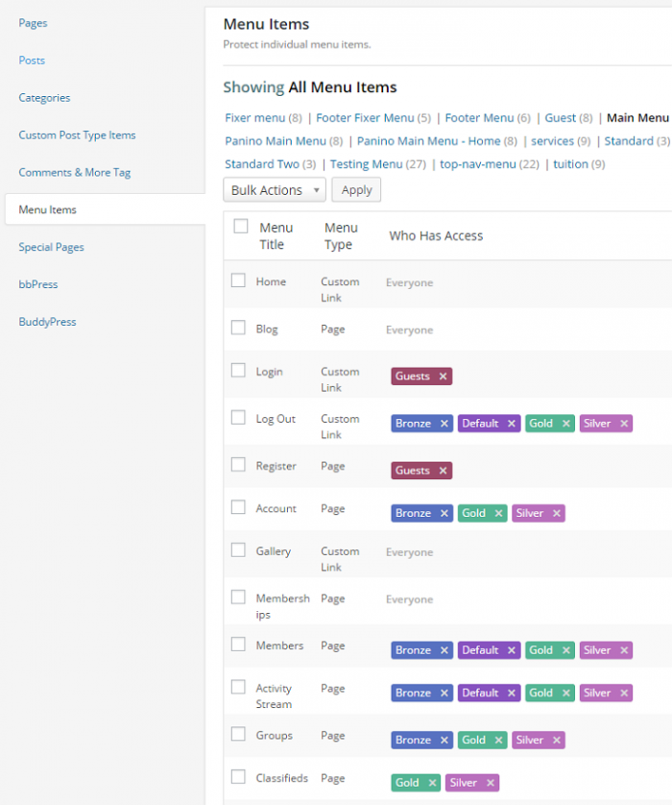Viewport: 672px width, 805px height.
Task: Remove Silver tag from Activity Stream row
Action: tap(624, 693)
